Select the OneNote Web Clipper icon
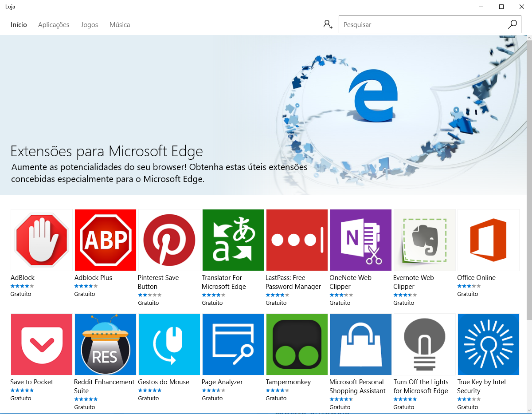The width and height of the screenshot is (532, 414). [361, 240]
